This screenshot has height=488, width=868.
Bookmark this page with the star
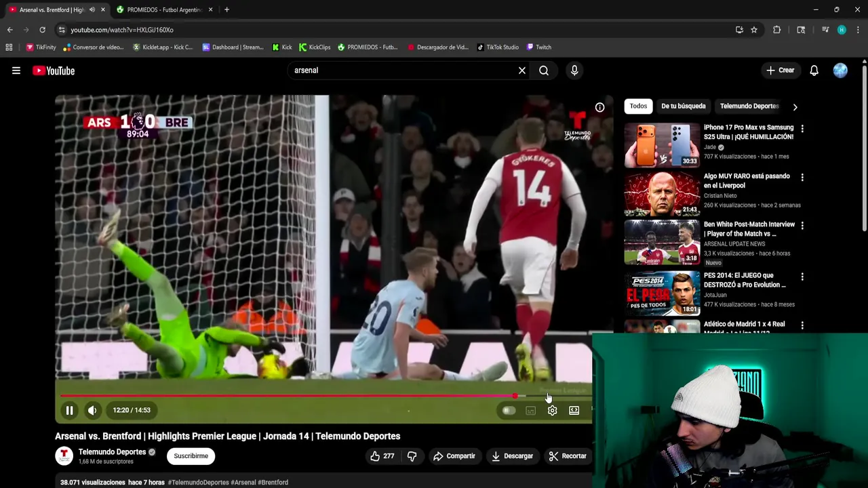(x=754, y=30)
